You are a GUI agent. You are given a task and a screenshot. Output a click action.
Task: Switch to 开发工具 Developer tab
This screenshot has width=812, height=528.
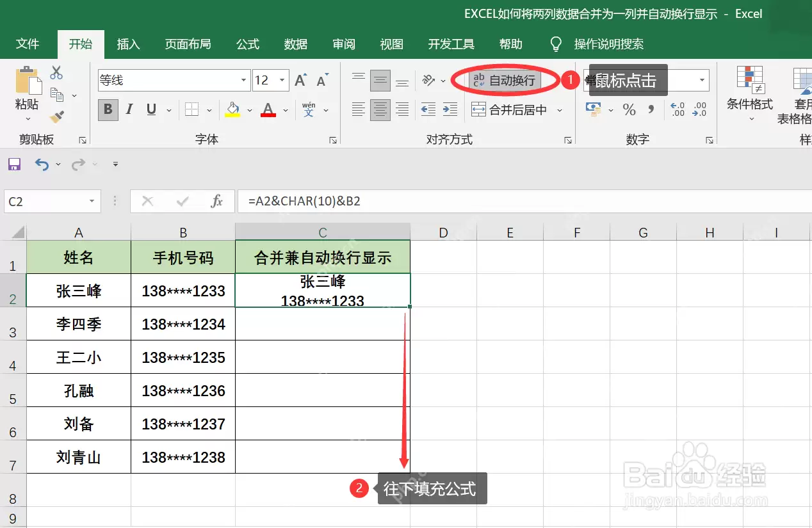pyautogui.click(x=451, y=44)
